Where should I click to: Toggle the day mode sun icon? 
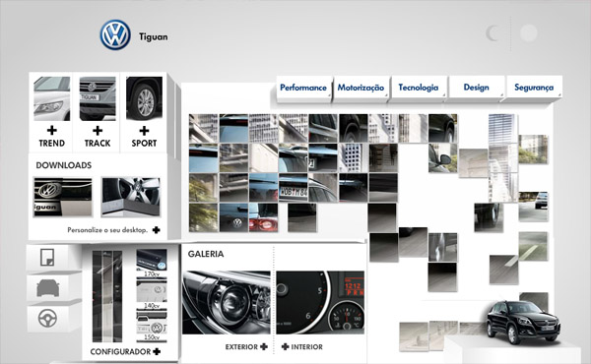coord(529,33)
